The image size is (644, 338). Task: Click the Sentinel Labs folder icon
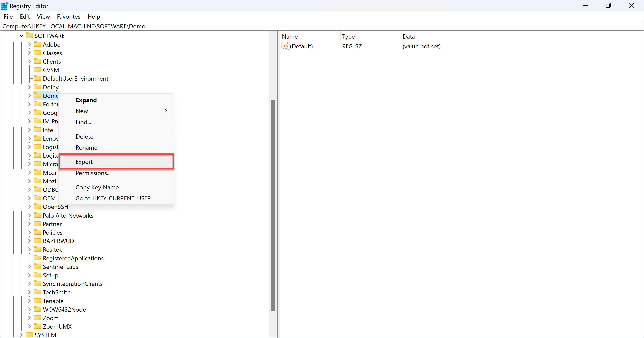click(x=37, y=267)
